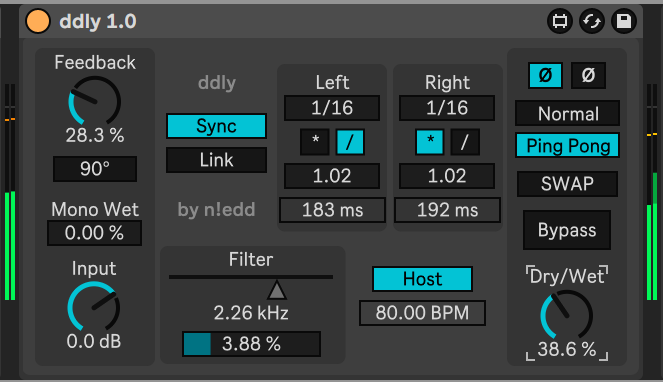This screenshot has width=663, height=382.
Task: Toggle the left phase invert Ø button
Action: click(x=545, y=76)
